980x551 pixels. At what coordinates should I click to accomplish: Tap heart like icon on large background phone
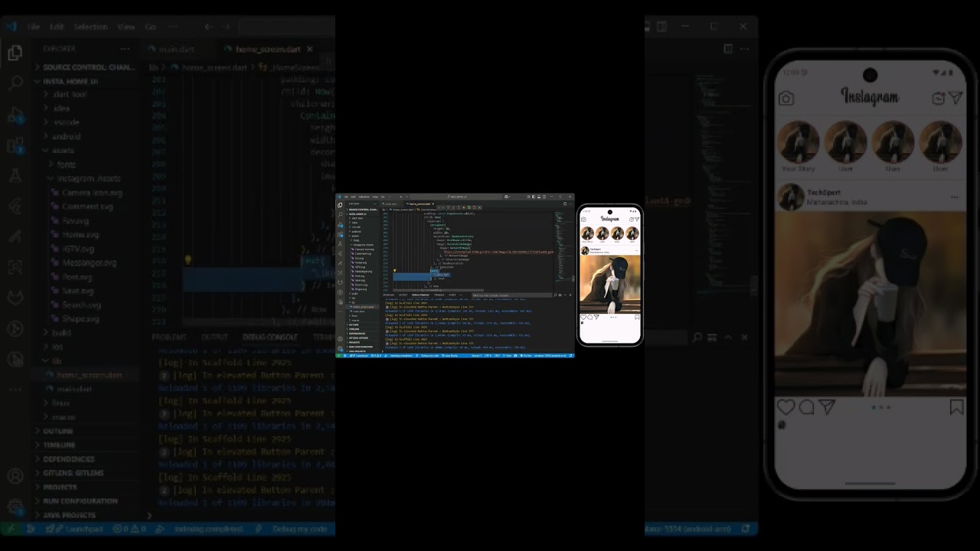(786, 407)
